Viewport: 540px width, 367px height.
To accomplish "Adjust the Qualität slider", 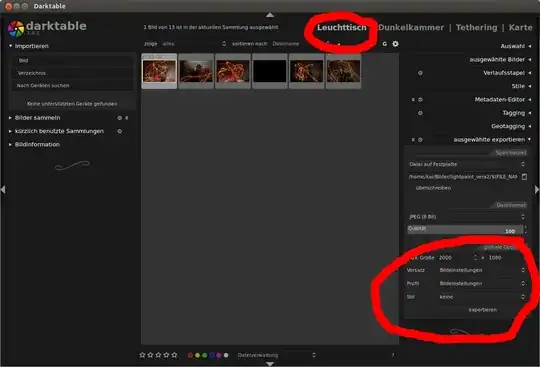I will 466,230.
